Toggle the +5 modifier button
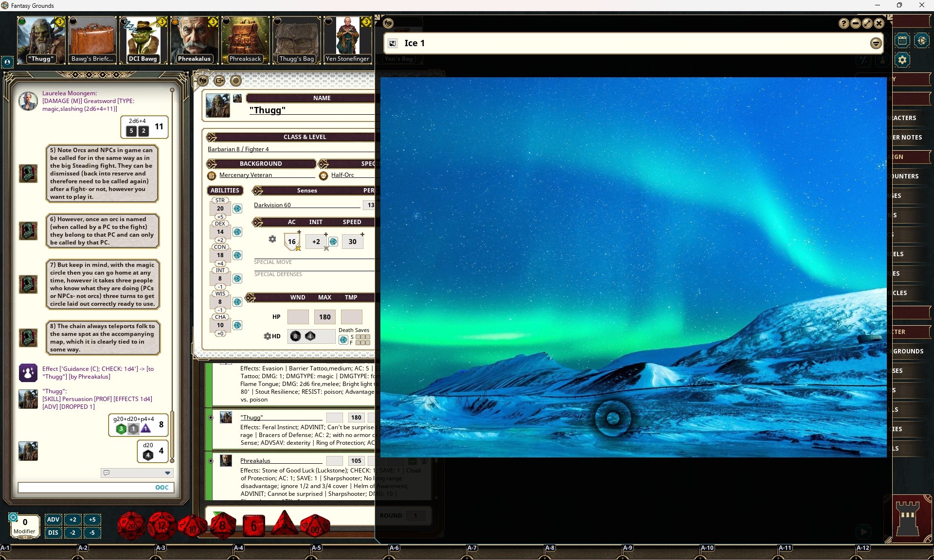 pos(92,519)
